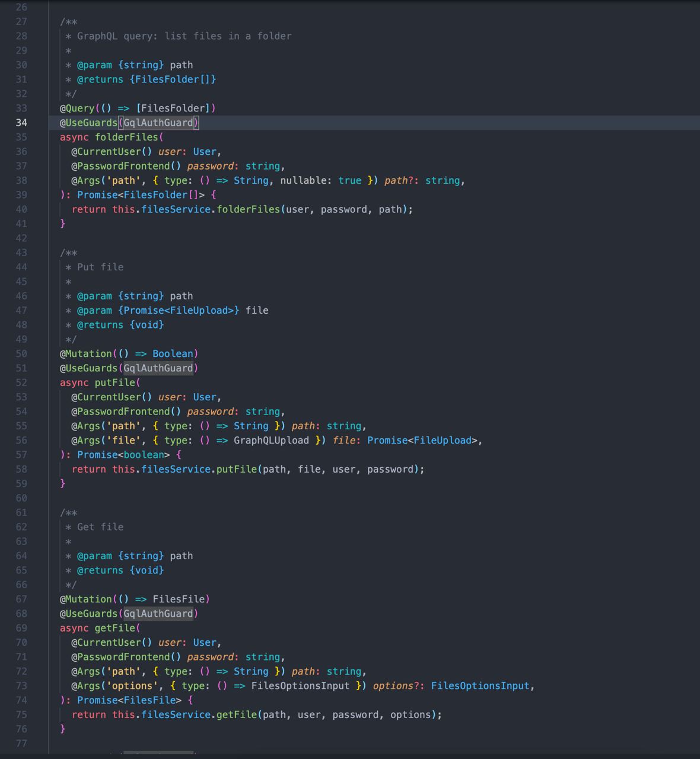Click the 'getFile(' method name on line 69

118,629
